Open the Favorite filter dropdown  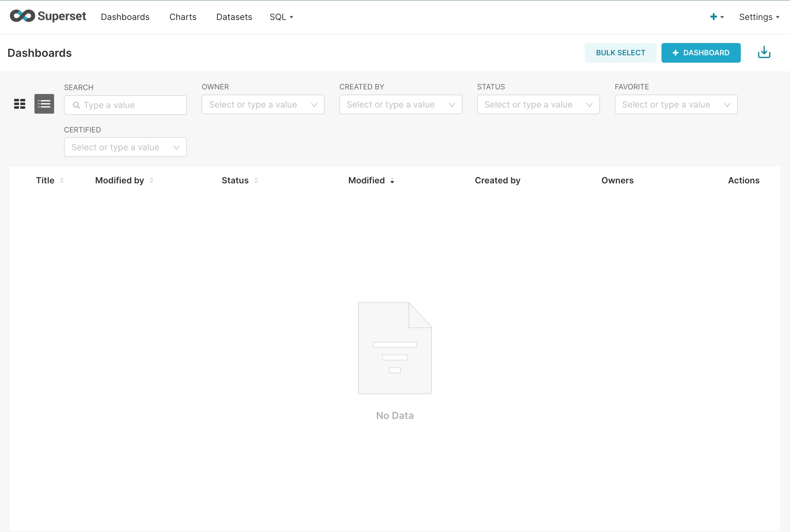(676, 104)
